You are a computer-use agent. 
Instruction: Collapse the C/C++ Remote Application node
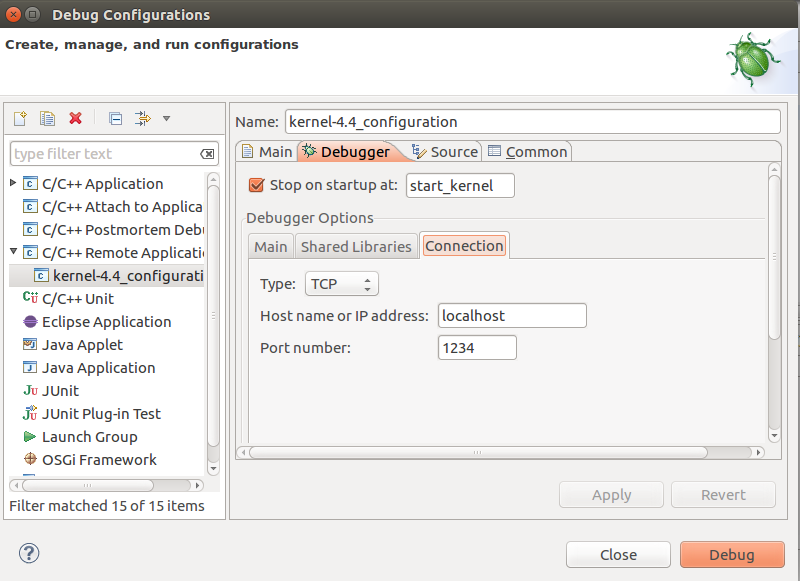(13, 251)
